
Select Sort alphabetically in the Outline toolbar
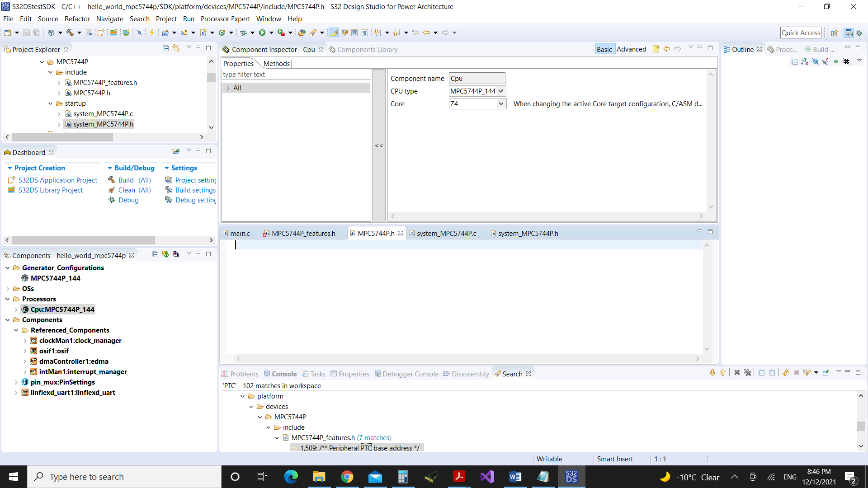(805, 61)
